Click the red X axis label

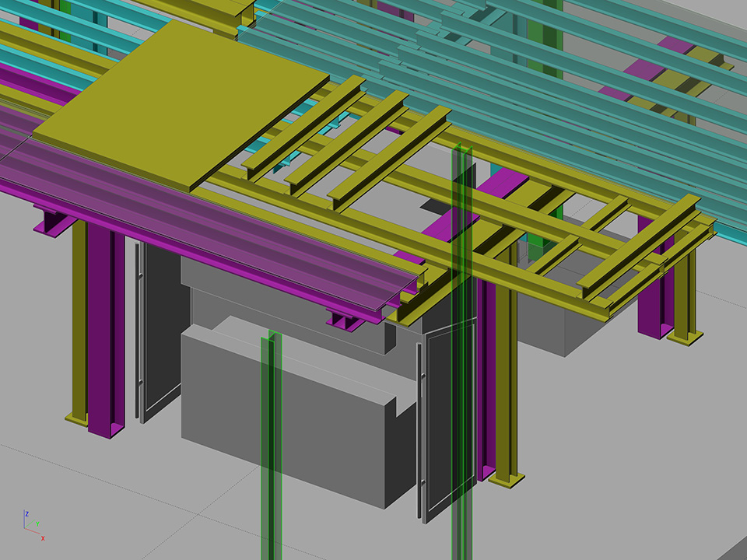point(42,537)
